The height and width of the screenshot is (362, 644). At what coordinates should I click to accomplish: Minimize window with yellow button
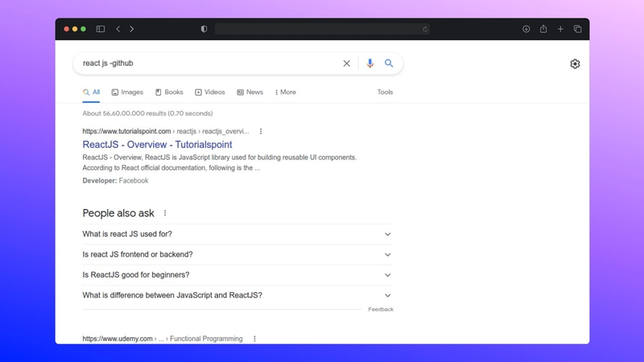pyautogui.click(x=75, y=29)
